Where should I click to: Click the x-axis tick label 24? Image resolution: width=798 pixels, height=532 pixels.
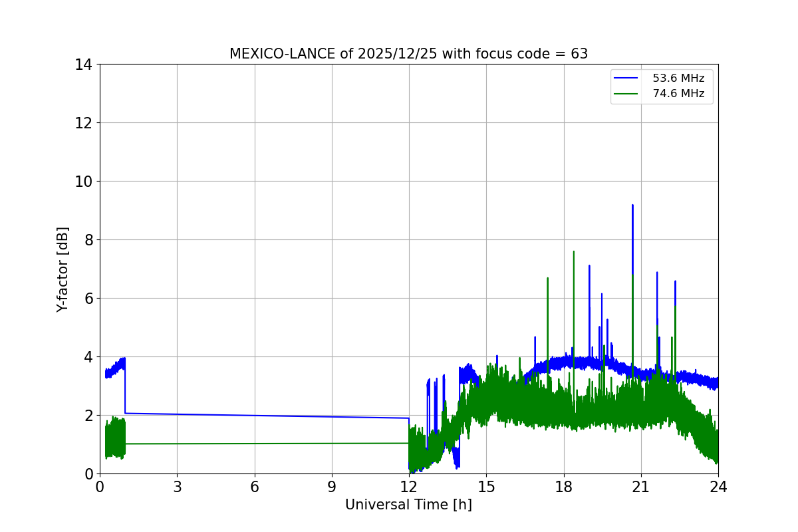pos(718,487)
